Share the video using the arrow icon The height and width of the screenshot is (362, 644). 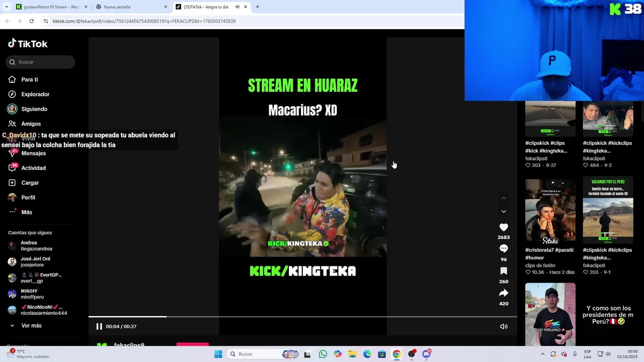click(504, 293)
